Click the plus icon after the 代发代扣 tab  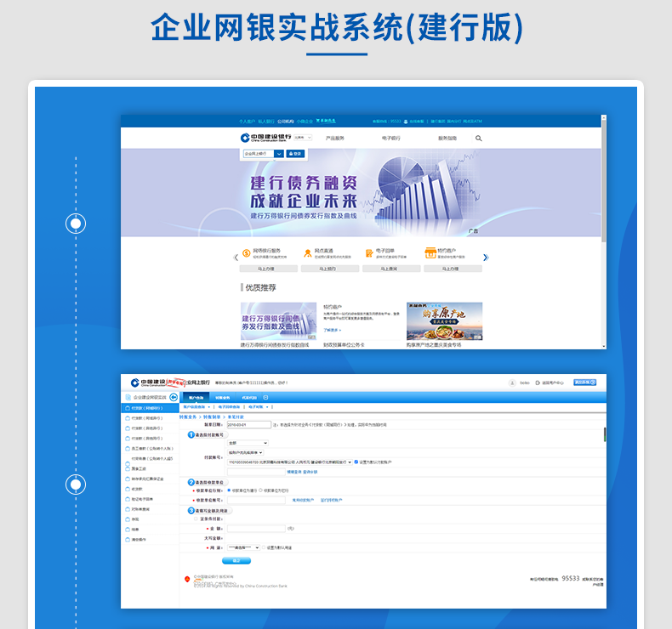point(265,397)
